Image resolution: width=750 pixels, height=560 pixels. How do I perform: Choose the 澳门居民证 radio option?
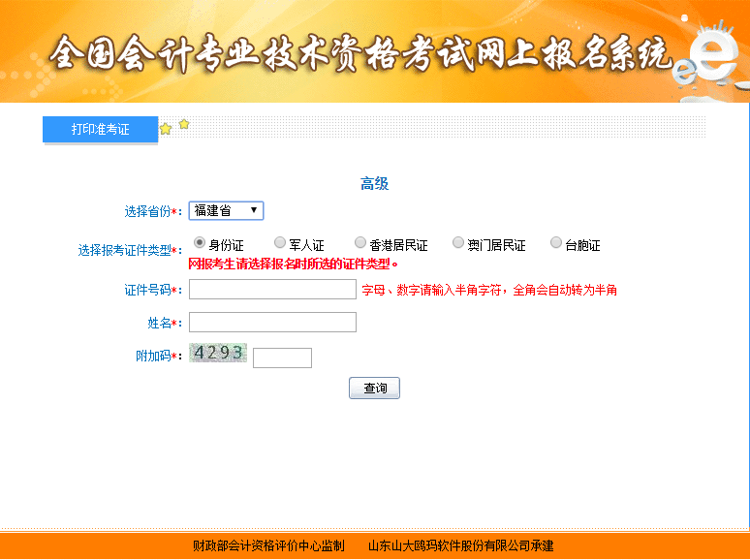(458, 242)
